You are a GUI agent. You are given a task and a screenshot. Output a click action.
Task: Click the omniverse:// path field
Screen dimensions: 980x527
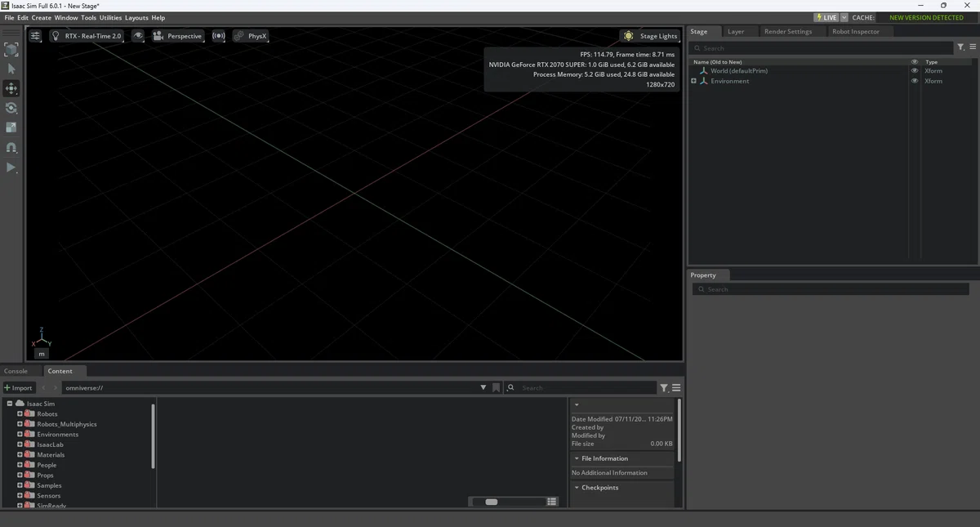click(x=269, y=388)
